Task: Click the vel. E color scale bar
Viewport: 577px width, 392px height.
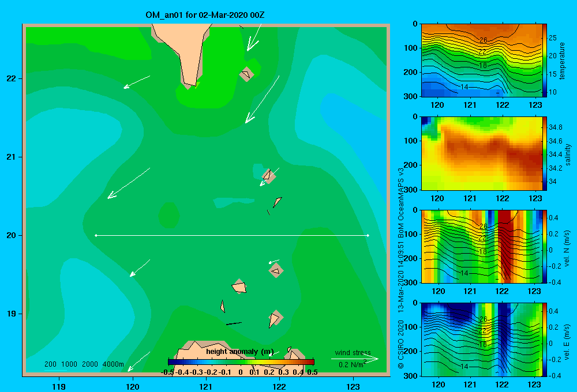Action: pyautogui.click(x=545, y=340)
